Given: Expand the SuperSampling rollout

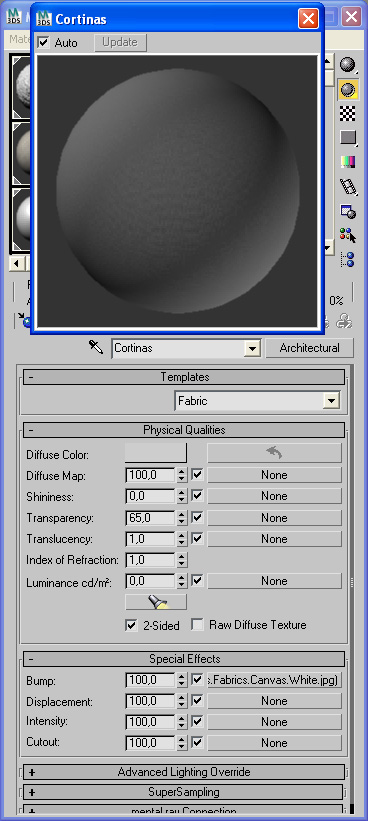Looking at the screenshot, I should click(x=184, y=792).
